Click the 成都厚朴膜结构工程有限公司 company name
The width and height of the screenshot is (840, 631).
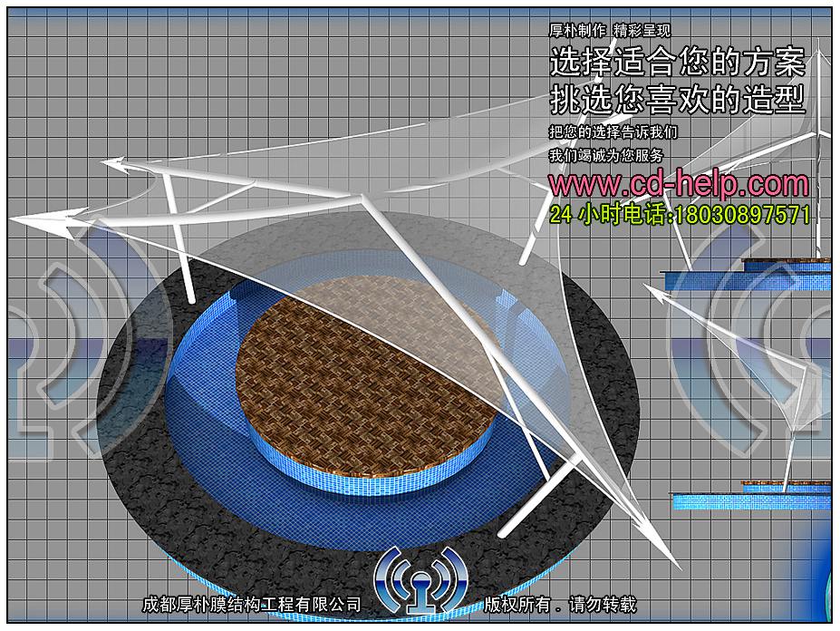(x=252, y=605)
